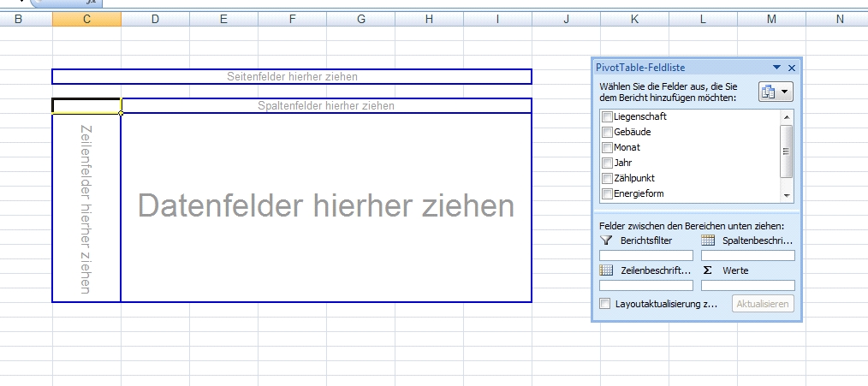868x386 pixels.
Task: Click the Zeilenbeschriftungen drop area box
Action: tap(646, 285)
